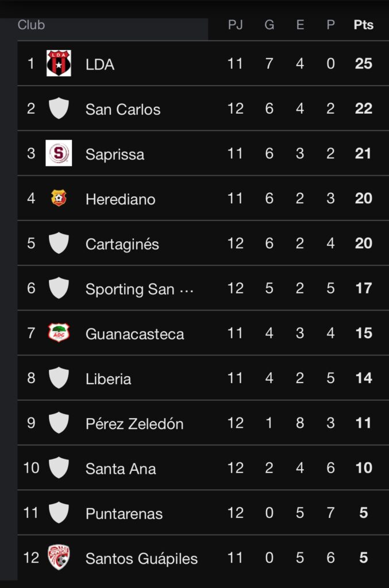Click Liberia placeholder shield icon
The width and height of the screenshot is (389, 588).
point(59,378)
